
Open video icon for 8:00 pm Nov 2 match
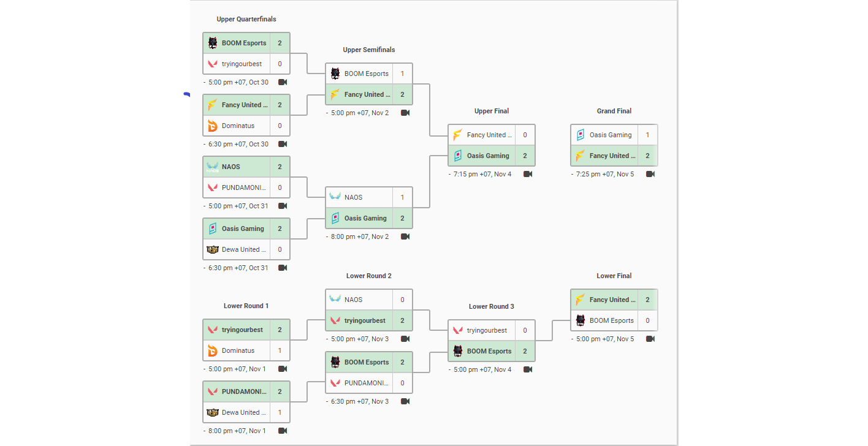coord(405,236)
